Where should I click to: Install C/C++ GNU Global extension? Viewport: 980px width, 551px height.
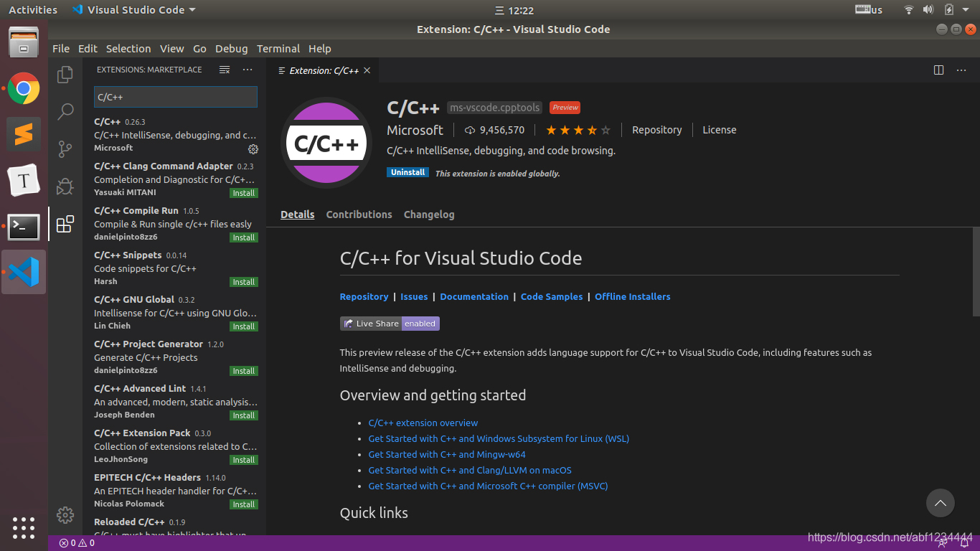pos(244,326)
